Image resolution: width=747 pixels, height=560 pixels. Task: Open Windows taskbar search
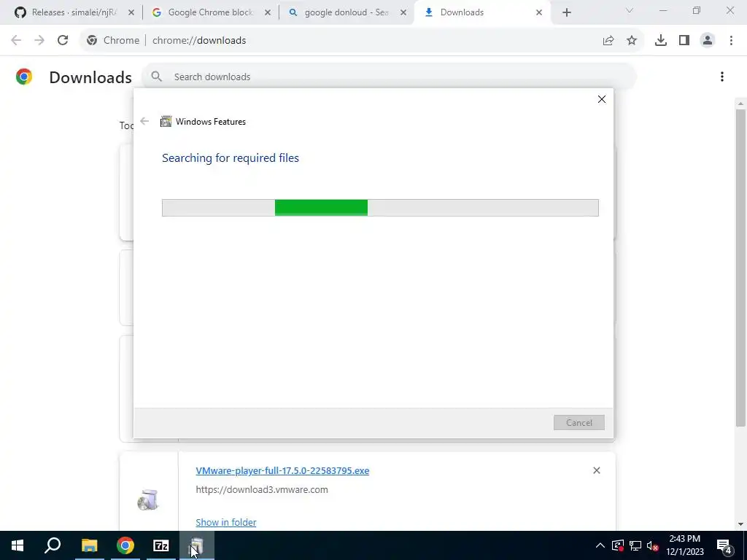(x=53, y=545)
